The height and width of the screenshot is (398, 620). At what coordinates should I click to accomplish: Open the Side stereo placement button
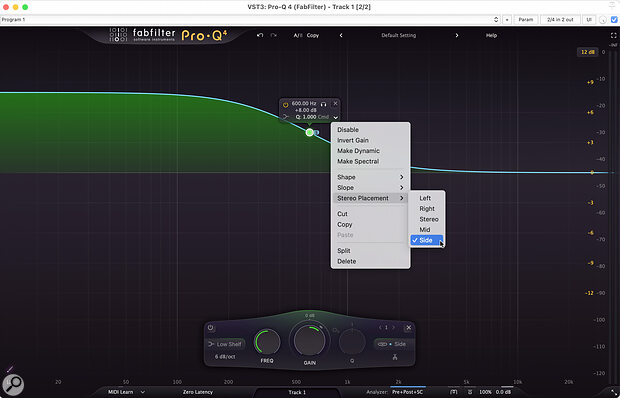[393, 344]
